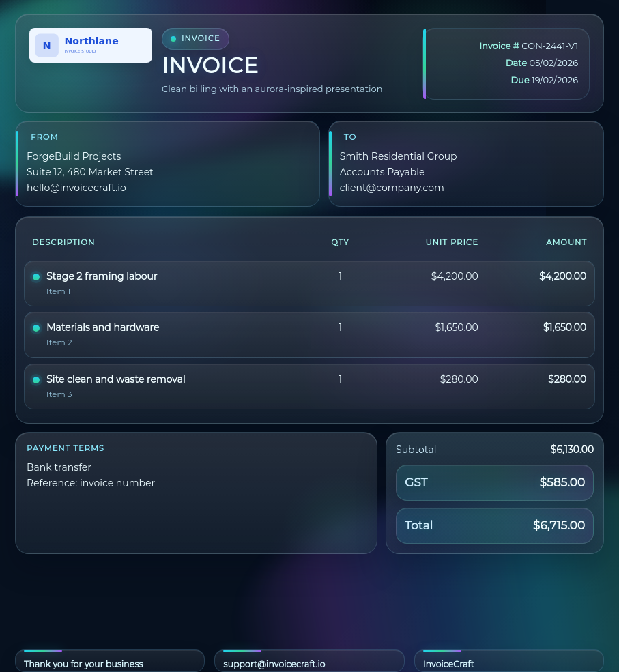
Task: Click the Reference: invoice number line
Action: tap(91, 483)
